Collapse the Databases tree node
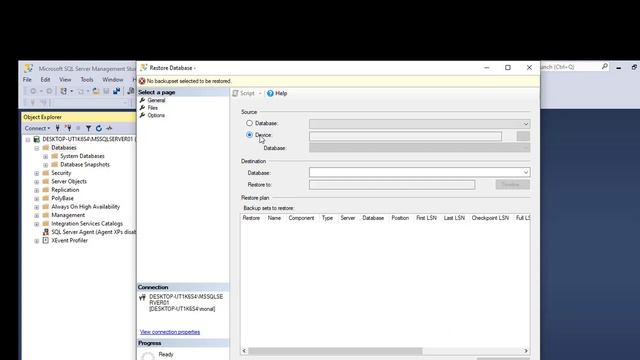Screen dimensions: 640x360 [37, 148]
